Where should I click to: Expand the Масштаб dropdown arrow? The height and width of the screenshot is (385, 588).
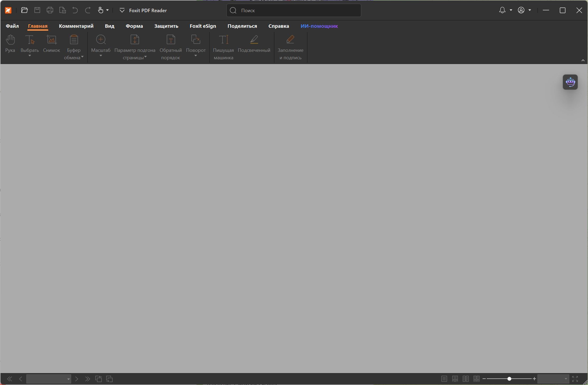(101, 56)
